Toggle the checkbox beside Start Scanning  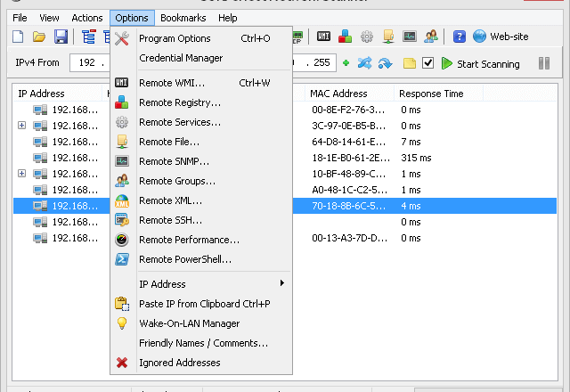(428, 63)
